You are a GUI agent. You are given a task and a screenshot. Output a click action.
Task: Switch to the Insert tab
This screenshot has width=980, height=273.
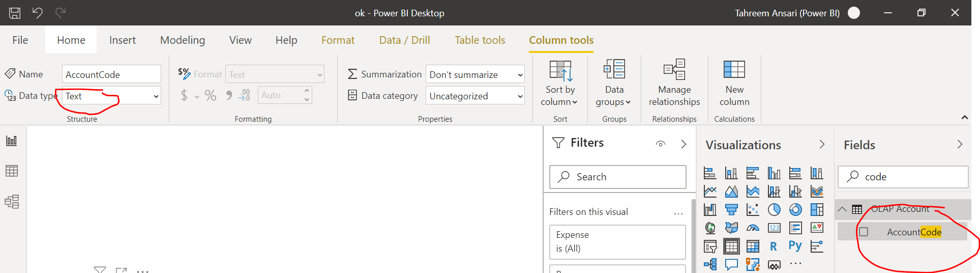pos(123,40)
